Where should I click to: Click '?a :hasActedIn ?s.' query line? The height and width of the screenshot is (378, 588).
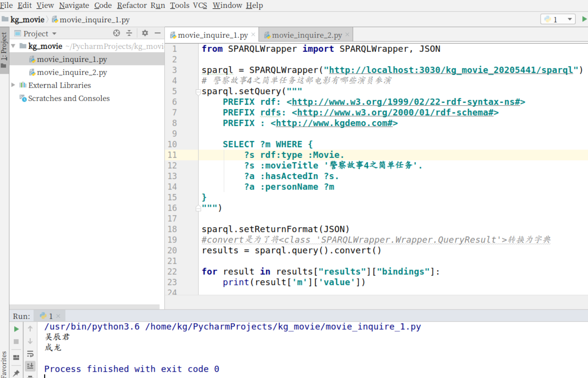[x=291, y=176]
